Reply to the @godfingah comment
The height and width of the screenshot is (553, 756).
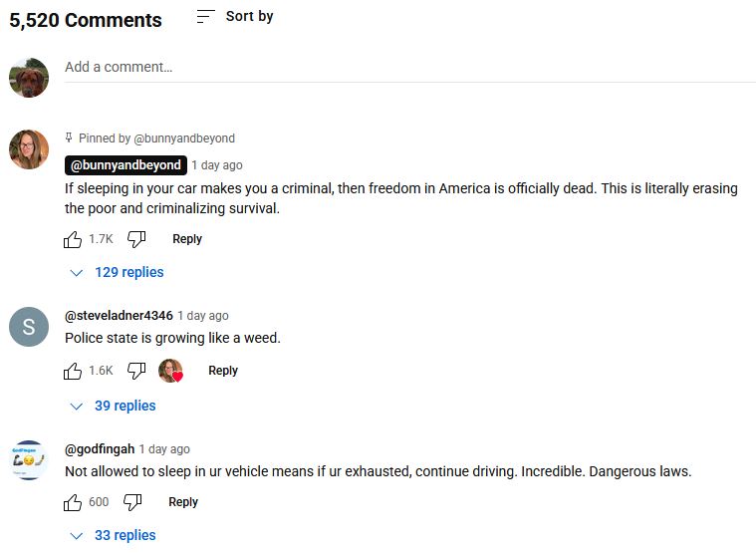pos(183,502)
